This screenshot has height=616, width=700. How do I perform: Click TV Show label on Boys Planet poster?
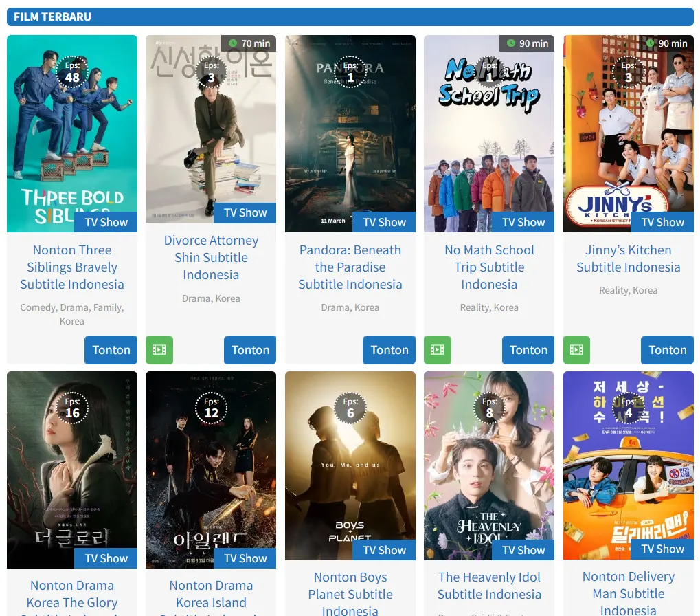[x=384, y=550]
